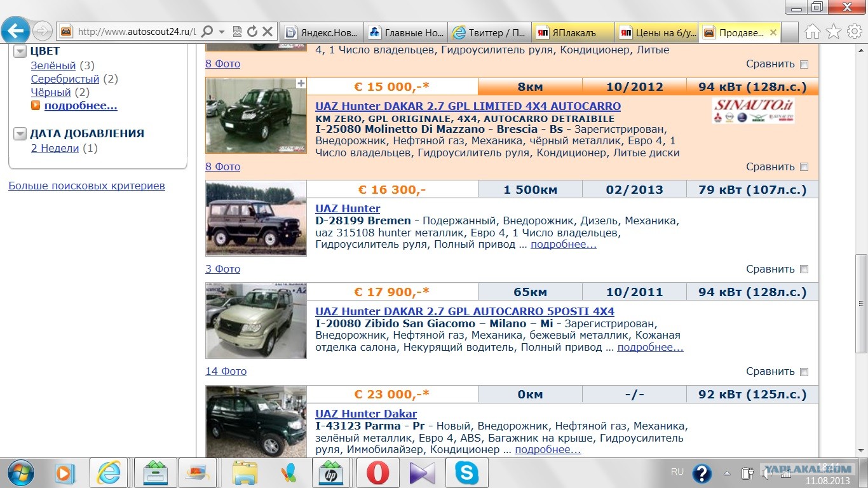Launch Windows Media Player from taskbar

(x=65, y=473)
